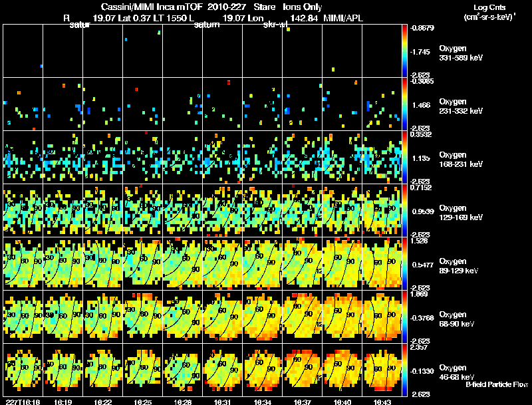Click the bottom 46-68 keV color scale bar

[x=404, y=370]
